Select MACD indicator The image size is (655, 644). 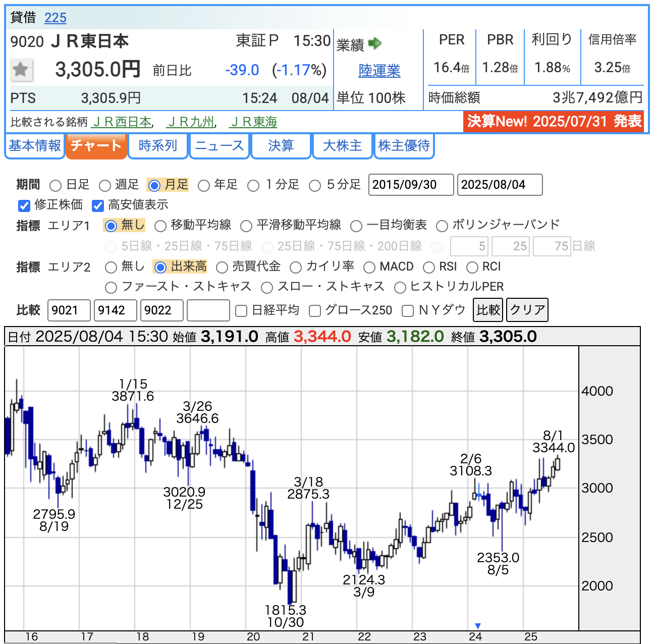[369, 267]
